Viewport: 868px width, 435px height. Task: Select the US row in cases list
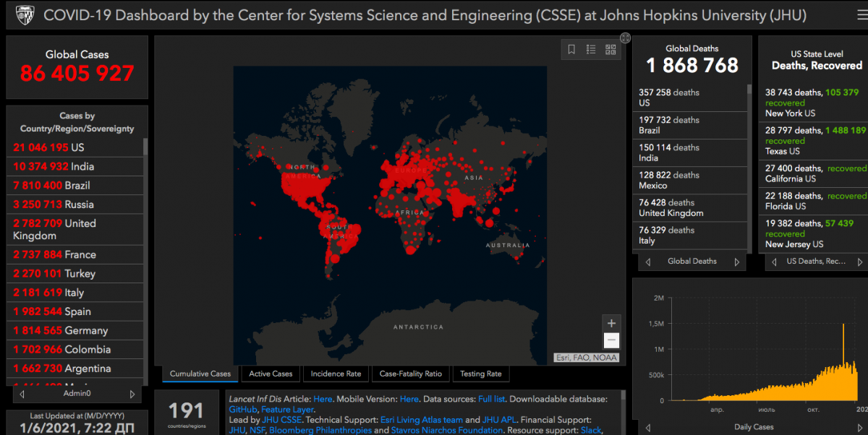point(75,147)
